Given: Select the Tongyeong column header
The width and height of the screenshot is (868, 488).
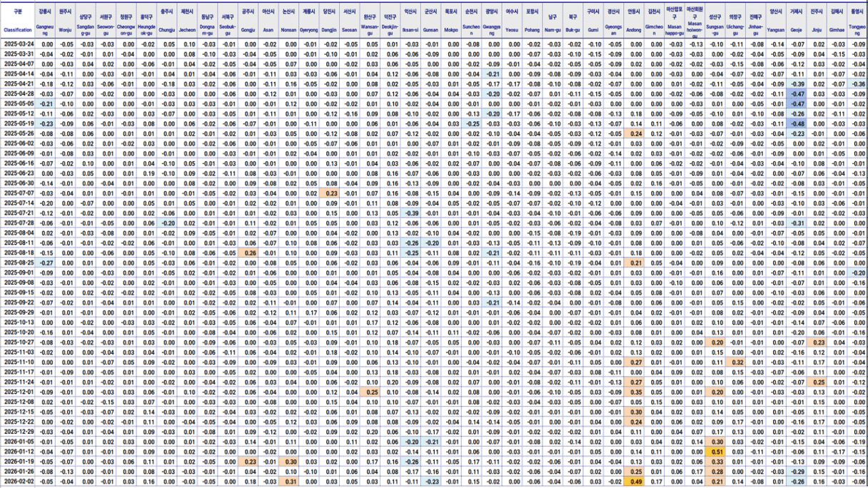Looking at the screenshot, I should coord(857,21).
